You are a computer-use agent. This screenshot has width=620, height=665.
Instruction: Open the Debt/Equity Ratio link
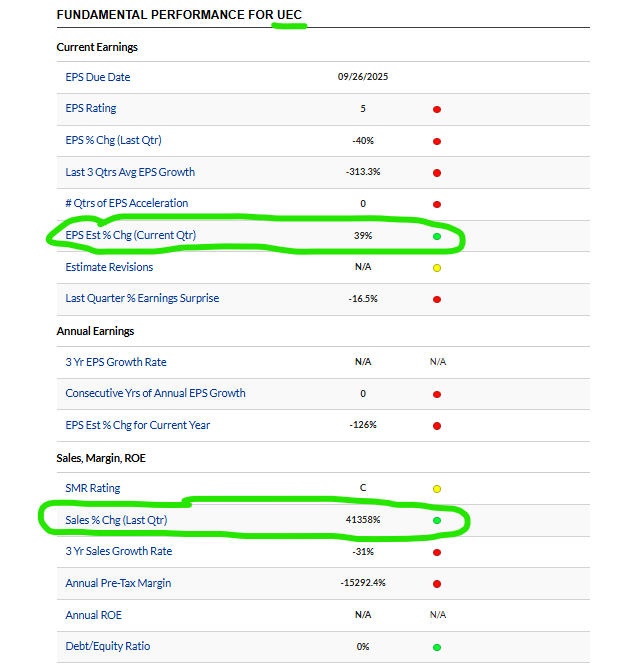point(108,646)
